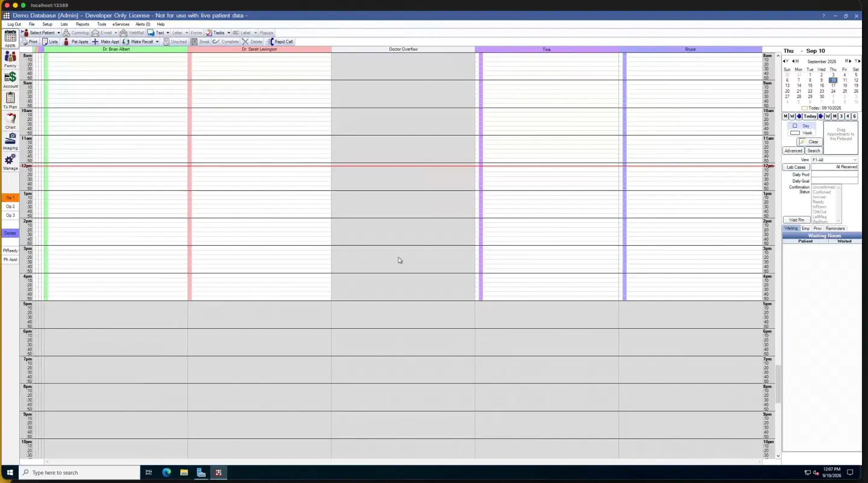The height and width of the screenshot is (483, 868).
Task: Toggle the Op 3 status button
Action: 10,215
